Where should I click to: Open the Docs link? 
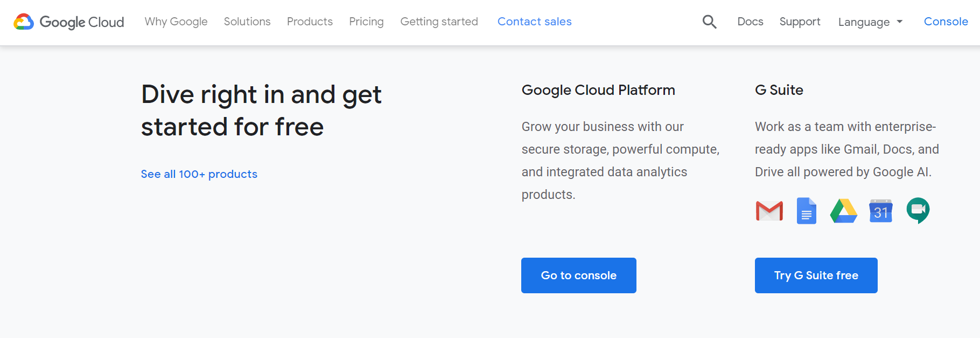pos(750,22)
